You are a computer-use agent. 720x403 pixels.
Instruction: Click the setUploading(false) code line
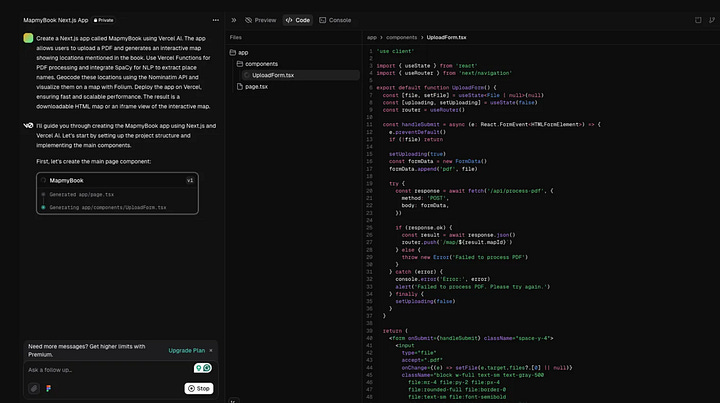(x=425, y=301)
